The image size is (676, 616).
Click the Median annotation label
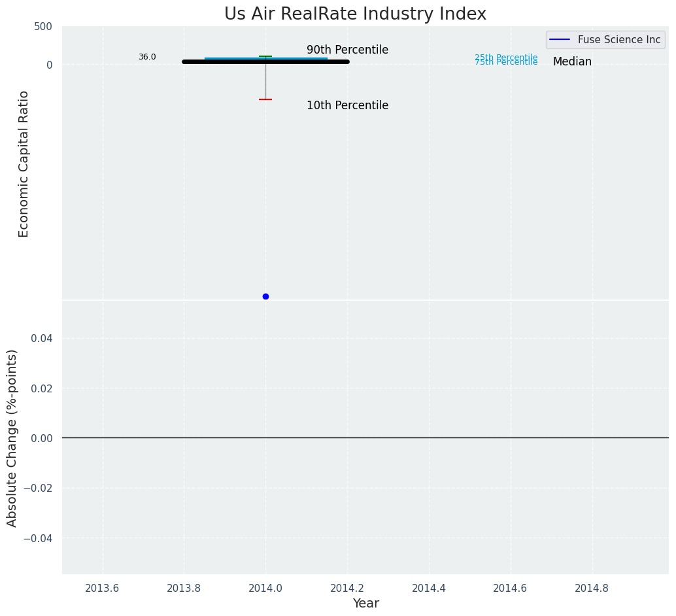click(x=572, y=62)
